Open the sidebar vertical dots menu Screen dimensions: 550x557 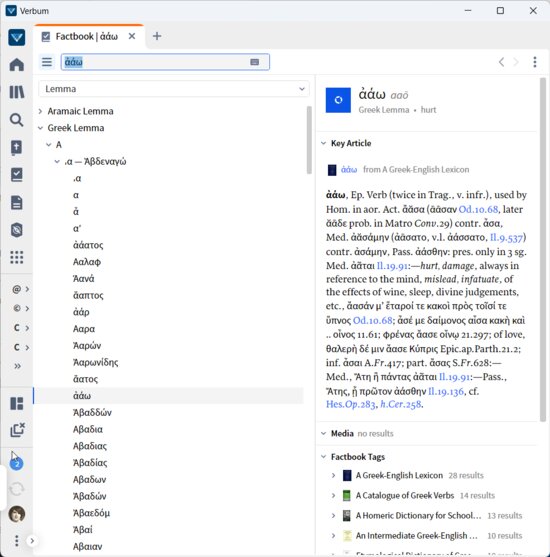(x=16, y=540)
